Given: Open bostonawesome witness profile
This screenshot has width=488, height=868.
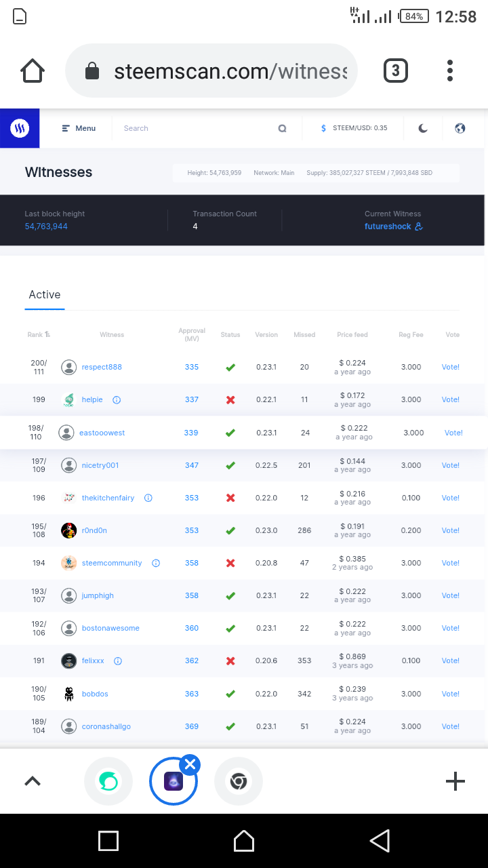Looking at the screenshot, I should (110, 628).
